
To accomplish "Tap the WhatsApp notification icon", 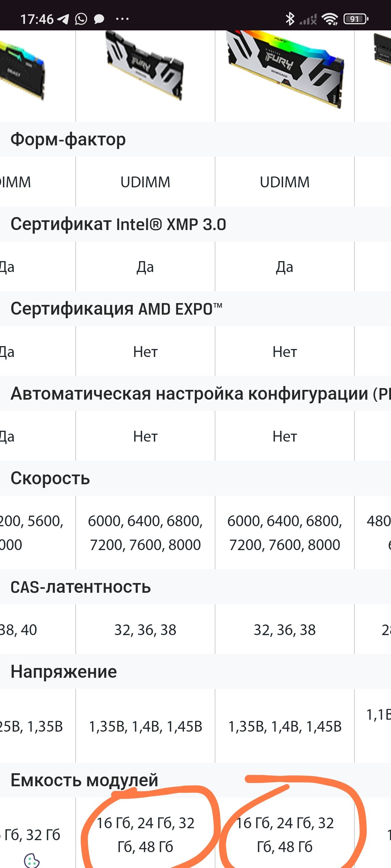I will coord(81,19).
